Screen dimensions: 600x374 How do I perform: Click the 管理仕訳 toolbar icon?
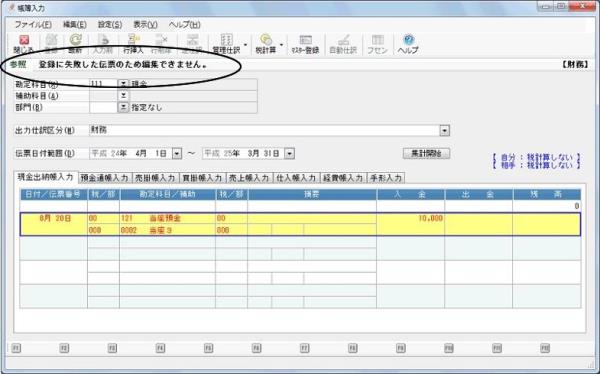[x=226, y=44]
